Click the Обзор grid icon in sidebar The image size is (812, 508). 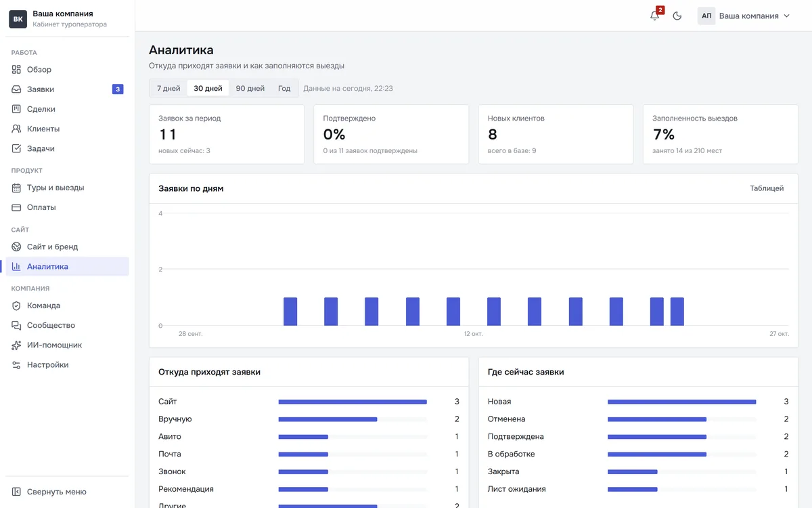coord(16,70)
